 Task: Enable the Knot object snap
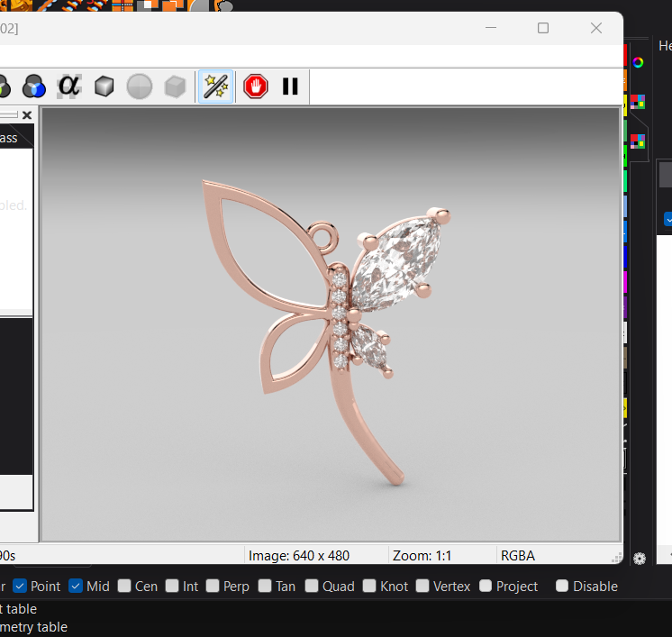[x=369, y=586]
